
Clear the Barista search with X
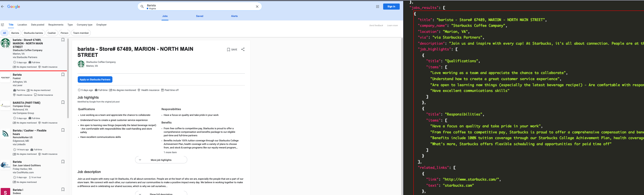[257, 6]
